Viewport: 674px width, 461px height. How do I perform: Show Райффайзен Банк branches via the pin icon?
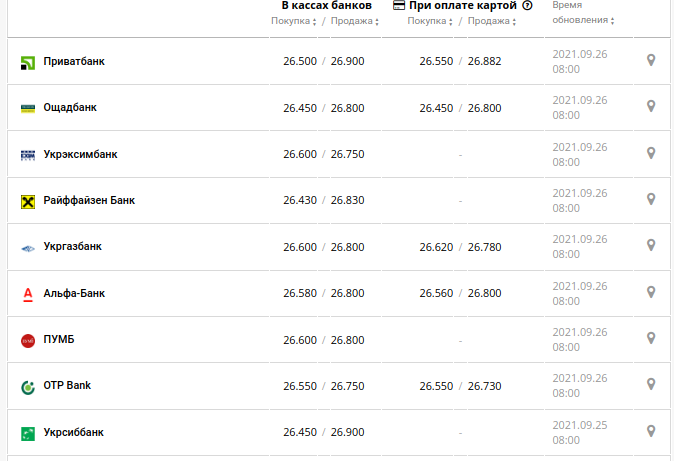pyautogui.click(x=651, y=200)
